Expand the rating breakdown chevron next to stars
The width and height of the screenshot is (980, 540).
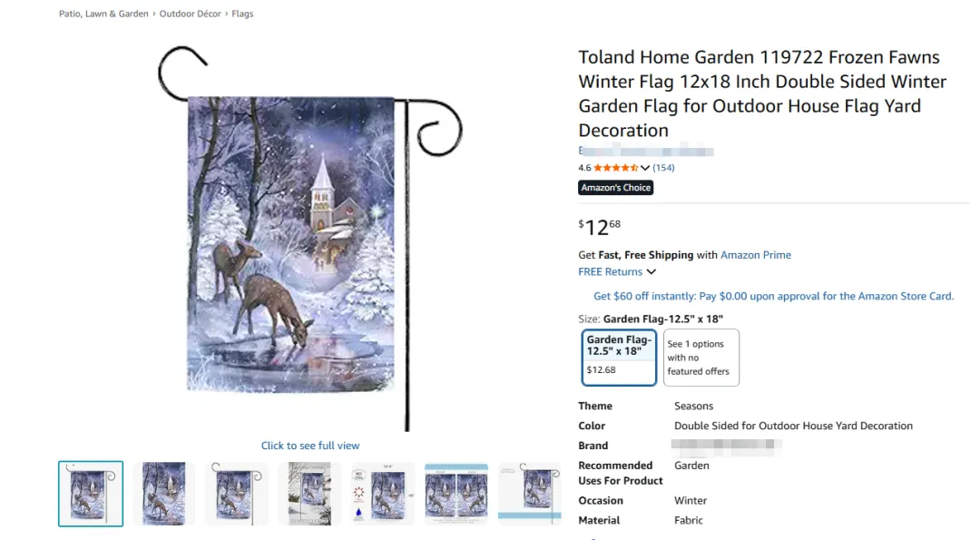click(x=645, y=168)
